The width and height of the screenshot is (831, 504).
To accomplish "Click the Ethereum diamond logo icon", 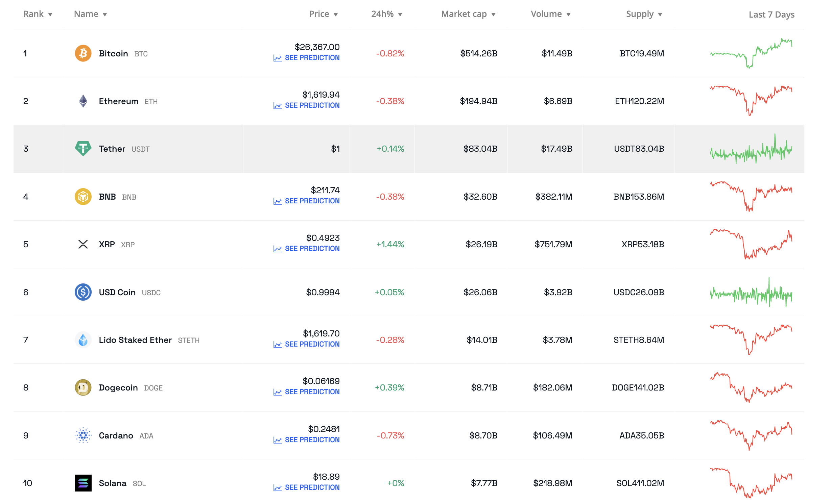I will (83, 101).
